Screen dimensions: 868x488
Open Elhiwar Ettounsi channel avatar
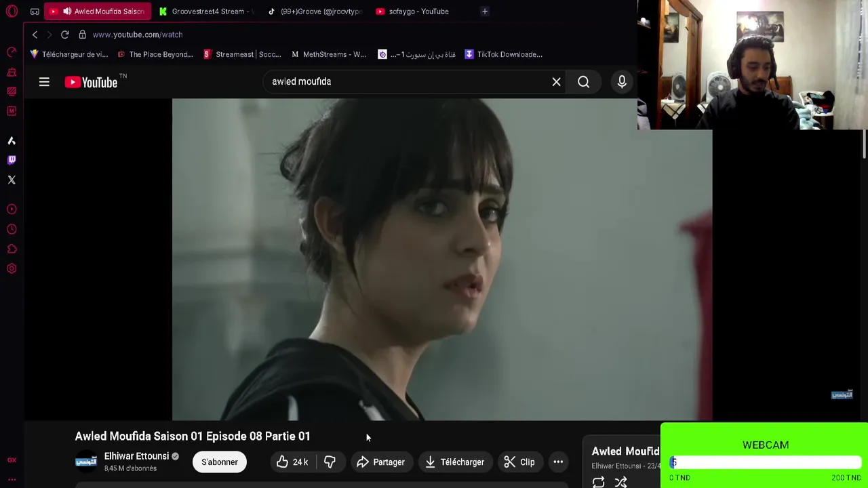click(86, 462)
